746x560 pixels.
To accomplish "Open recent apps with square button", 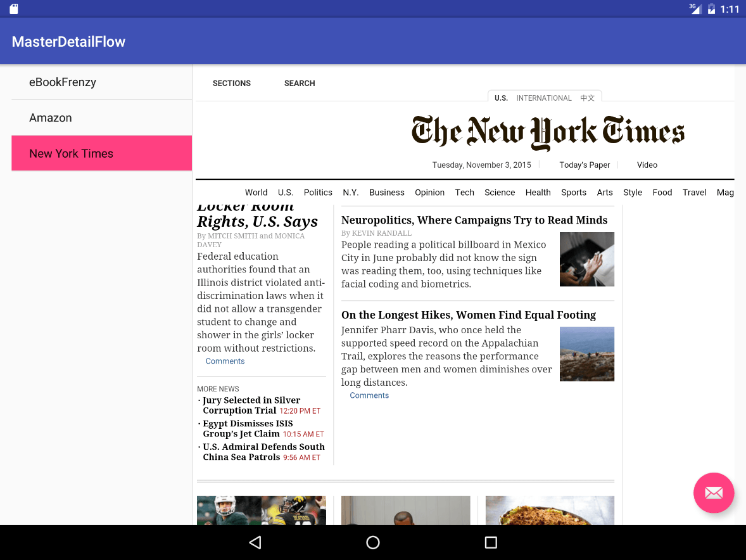I will coord(490,542).
